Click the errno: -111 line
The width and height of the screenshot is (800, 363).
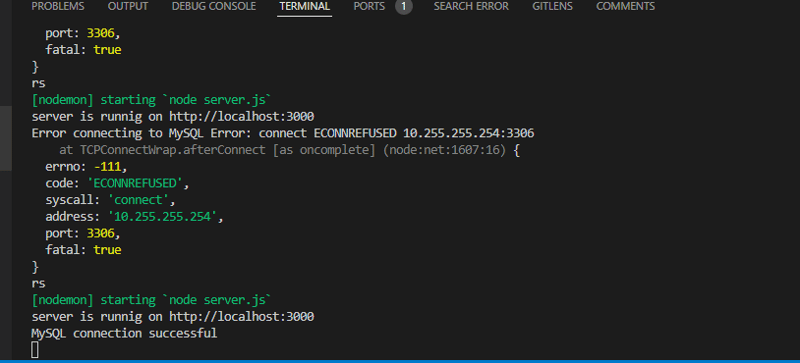[x=86, y=166]
